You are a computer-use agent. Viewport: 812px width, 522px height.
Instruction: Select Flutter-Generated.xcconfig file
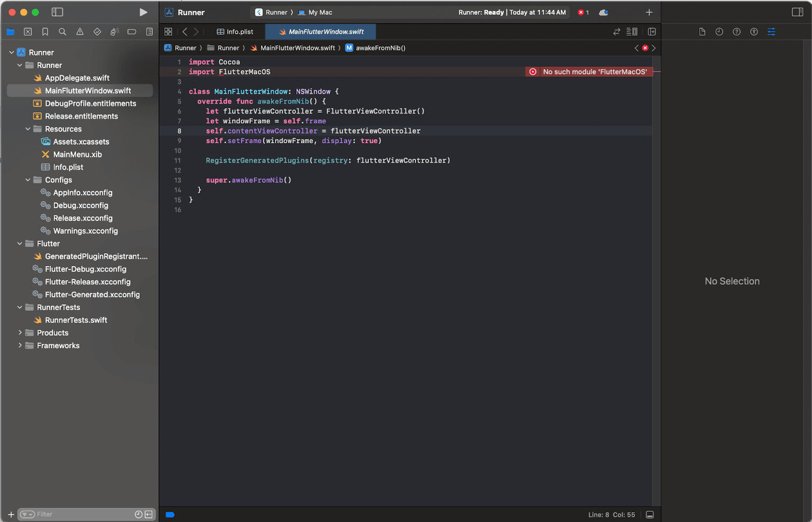point(92,294)
